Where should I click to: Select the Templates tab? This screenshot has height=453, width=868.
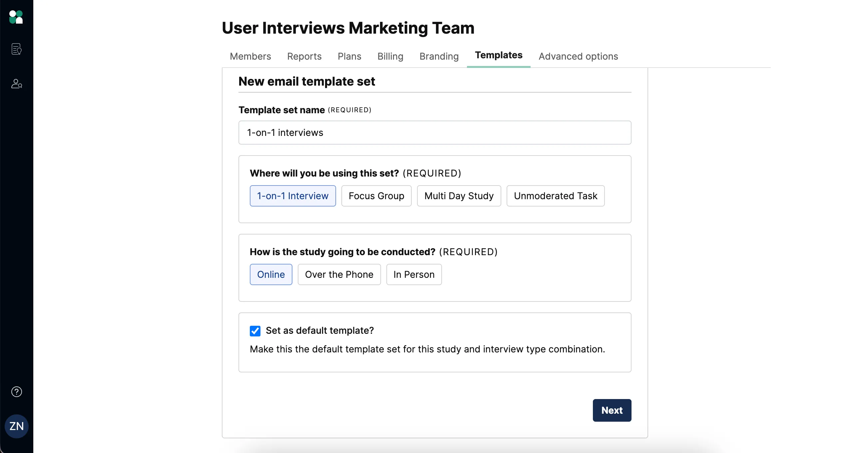click(x=498, y=55)
